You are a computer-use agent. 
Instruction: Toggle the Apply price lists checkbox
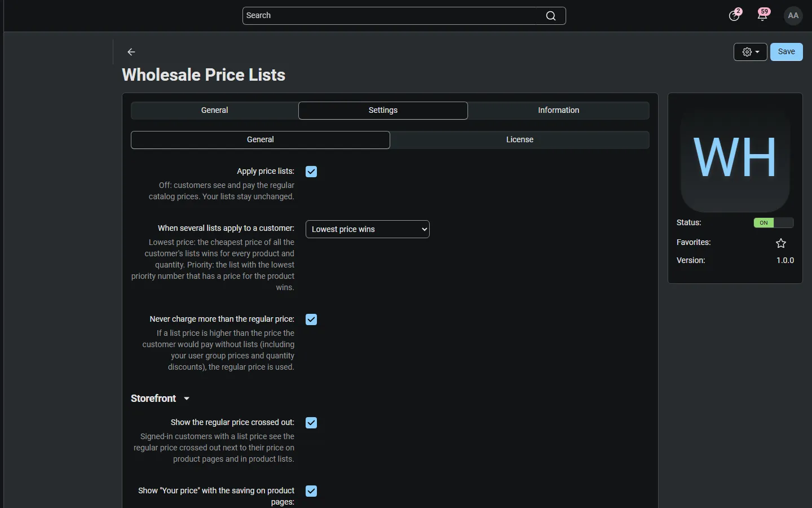pyautogui.click(x=311, y=172)
